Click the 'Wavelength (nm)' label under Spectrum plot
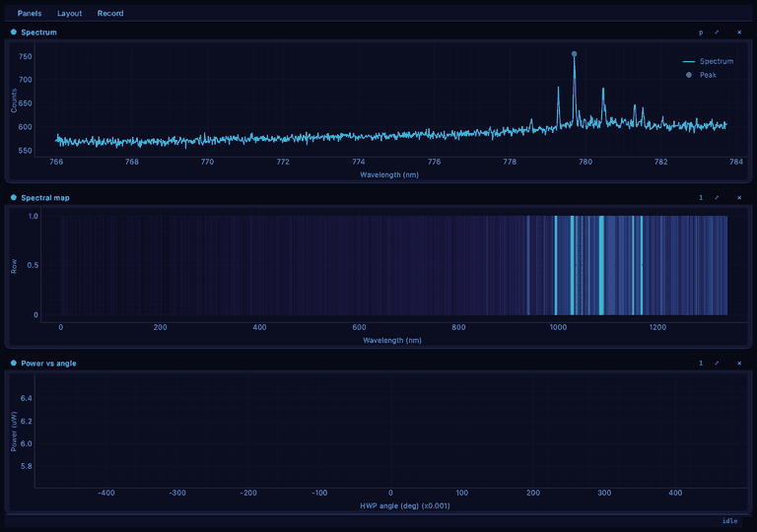Image resolution: width=757 pixels, height=532 pixels. click(389, 174)
